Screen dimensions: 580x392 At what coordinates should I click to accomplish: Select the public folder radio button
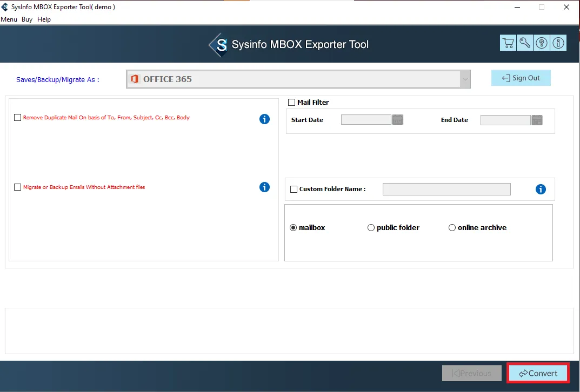click(371, 228)
